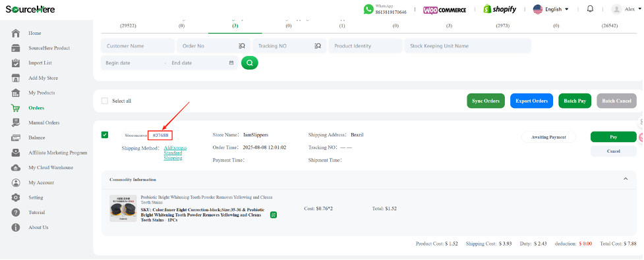
Task: Open AliExpress Standard Shipping link
Action: [x=175, y=153]
